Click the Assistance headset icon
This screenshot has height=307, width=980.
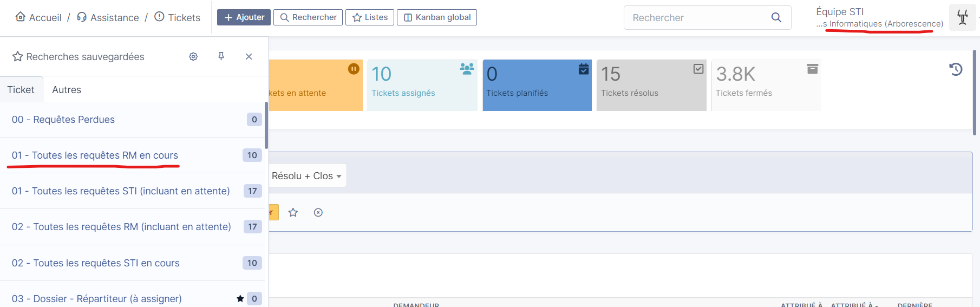pyautogui.click(x=82, y=17)
